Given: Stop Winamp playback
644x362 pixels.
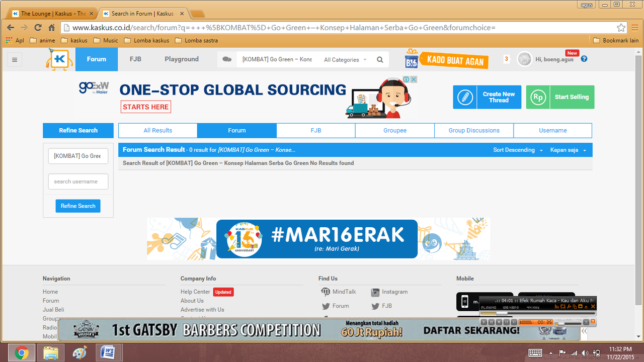Looking at the screenshot, I should [x=499, y=322].
